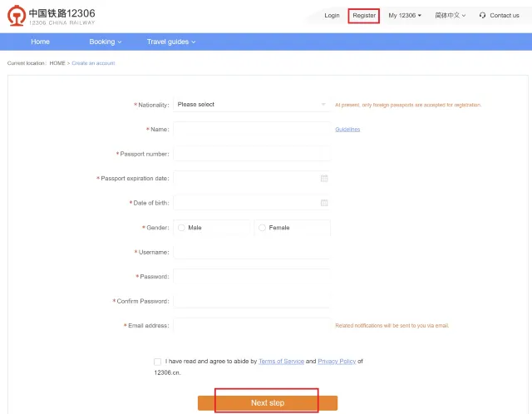This screenshot has width=532, height=414.
Task: Click the China Railway 12306 logo
Action: click(52, 16)
